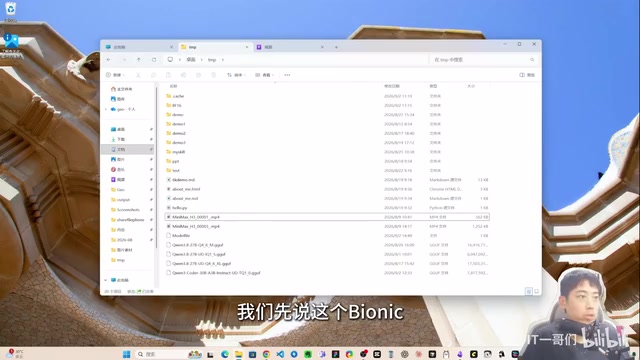Open 音乐 in the sidebar
Viewport: 640px width, 360px height.
(x=118, y=169)
